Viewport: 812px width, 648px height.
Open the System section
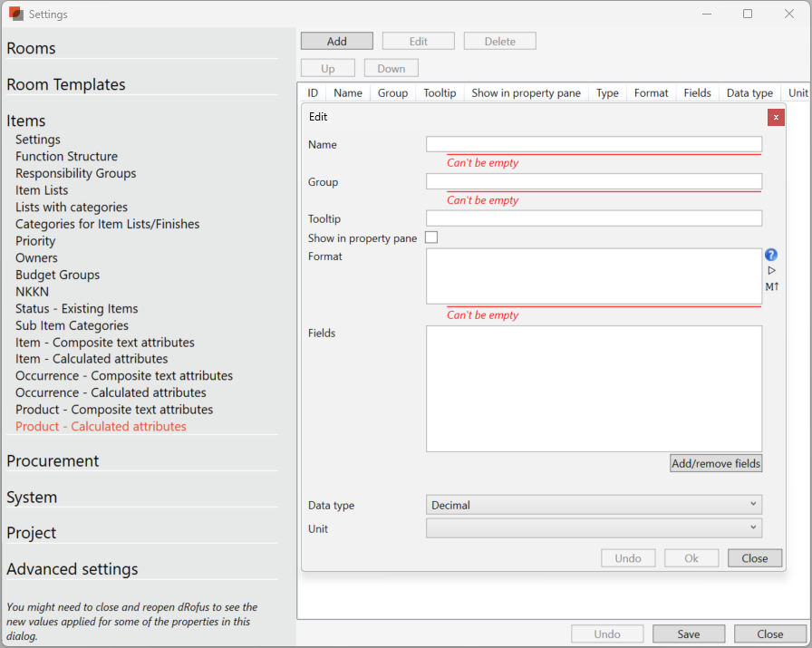tap(32, 498)
